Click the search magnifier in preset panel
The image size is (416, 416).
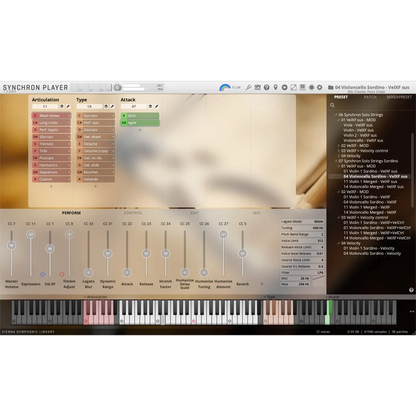(x=332, y=105)
